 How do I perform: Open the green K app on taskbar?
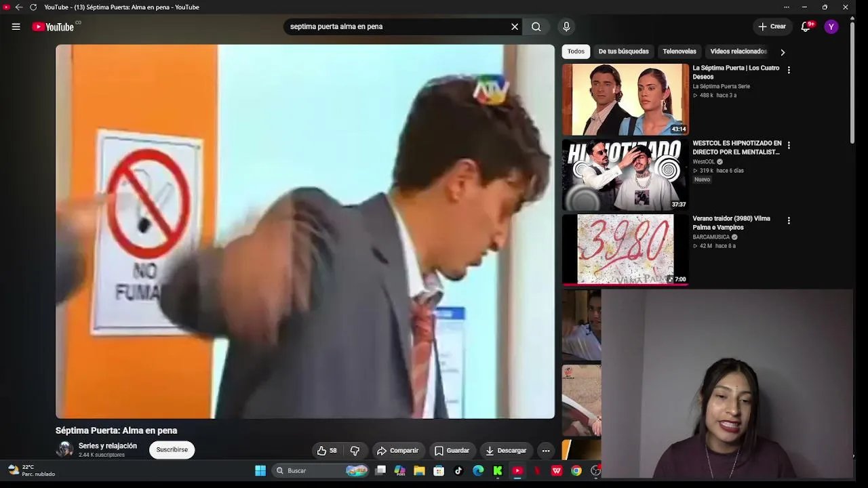498,470
